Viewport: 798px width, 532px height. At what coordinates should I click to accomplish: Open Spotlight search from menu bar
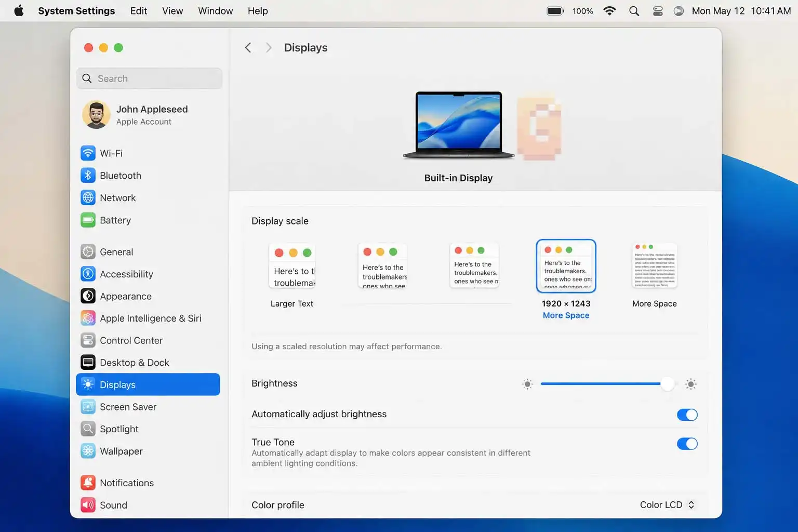click(x=634, y=11)
